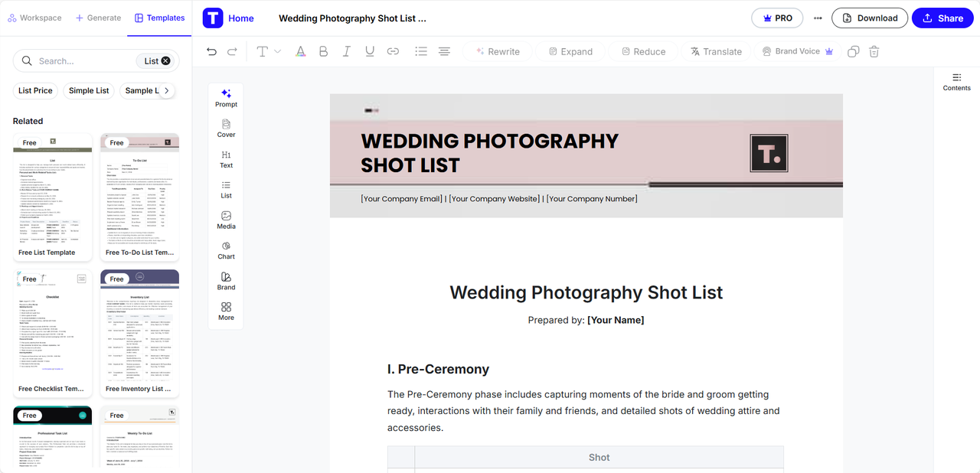Toggle underline formatting

370,51
